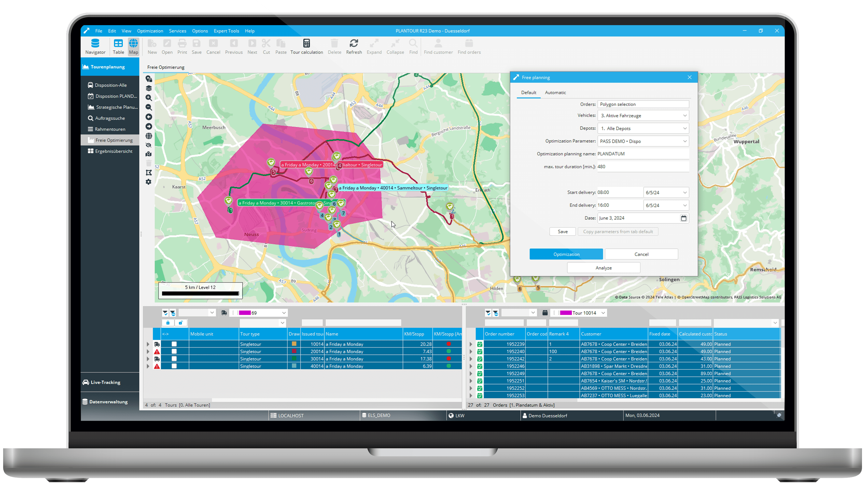
Task: Check the checkbox on the 10014 Singletour row
Action: tap(174, 344)
